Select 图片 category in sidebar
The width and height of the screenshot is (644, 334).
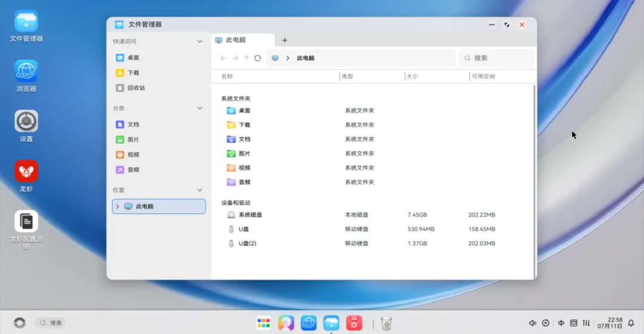coord(159,140)
